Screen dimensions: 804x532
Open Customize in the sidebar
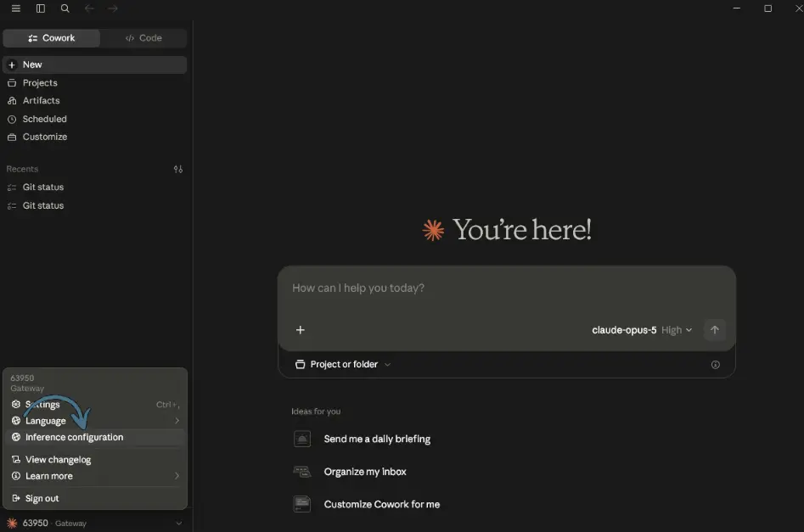point(95,137)
